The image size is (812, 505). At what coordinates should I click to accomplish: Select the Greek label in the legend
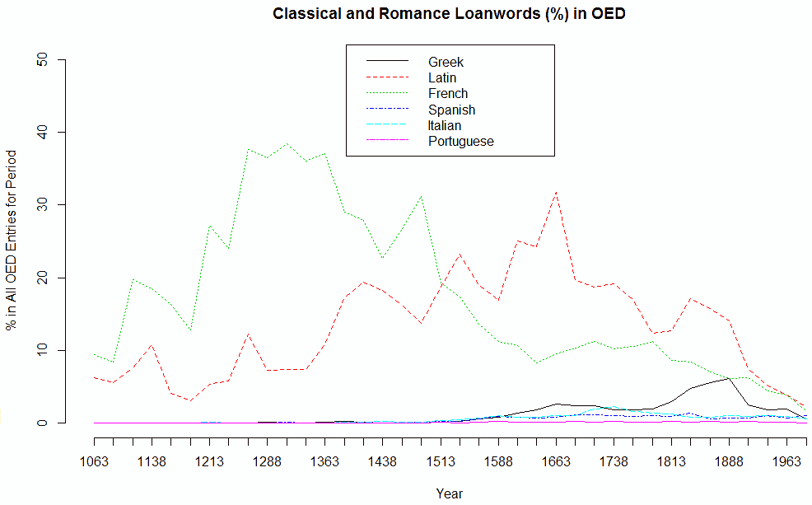[x=446, y=62]
